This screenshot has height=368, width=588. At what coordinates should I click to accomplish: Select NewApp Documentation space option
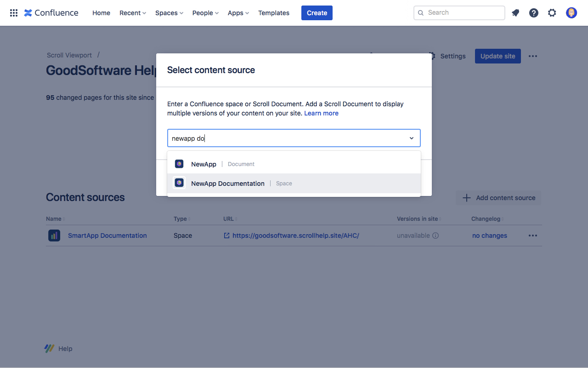coord(228,184)
